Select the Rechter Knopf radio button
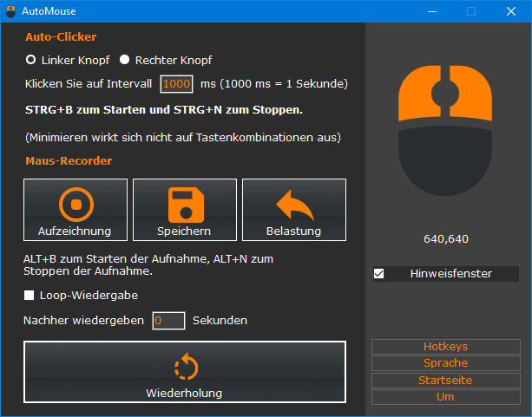The height and width of the screenshot is (417, 532). [124, 60]
